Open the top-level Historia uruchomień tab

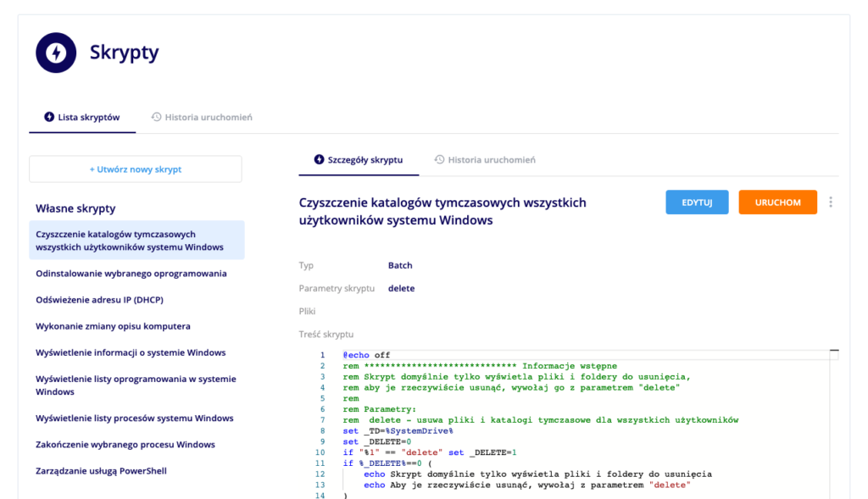coord(202,117)
